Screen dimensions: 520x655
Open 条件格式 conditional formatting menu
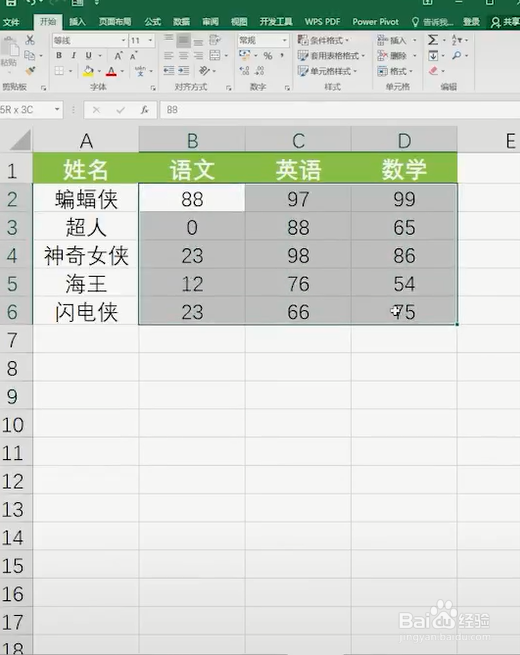coord(323,40)
